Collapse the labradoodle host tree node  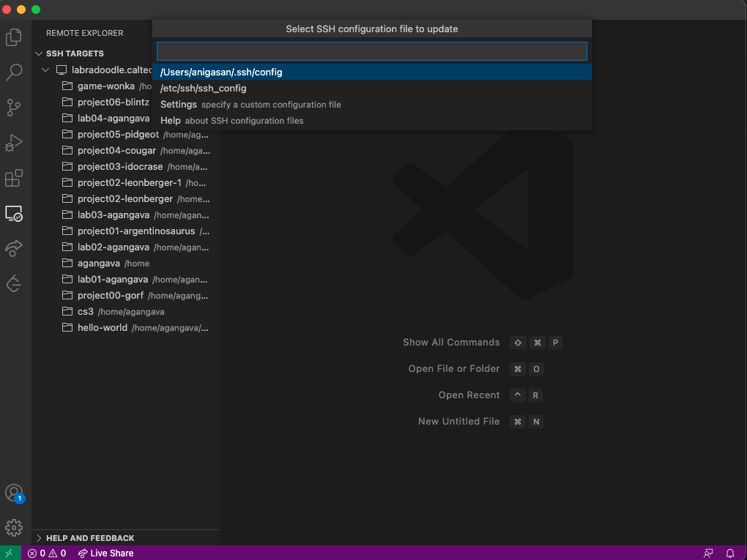point(45,70)
